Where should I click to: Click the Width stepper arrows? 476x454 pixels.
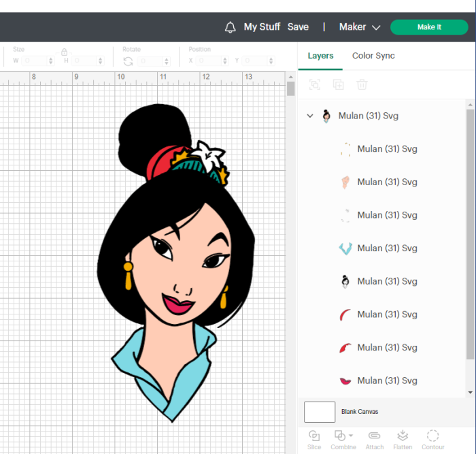tap(51, 61)
